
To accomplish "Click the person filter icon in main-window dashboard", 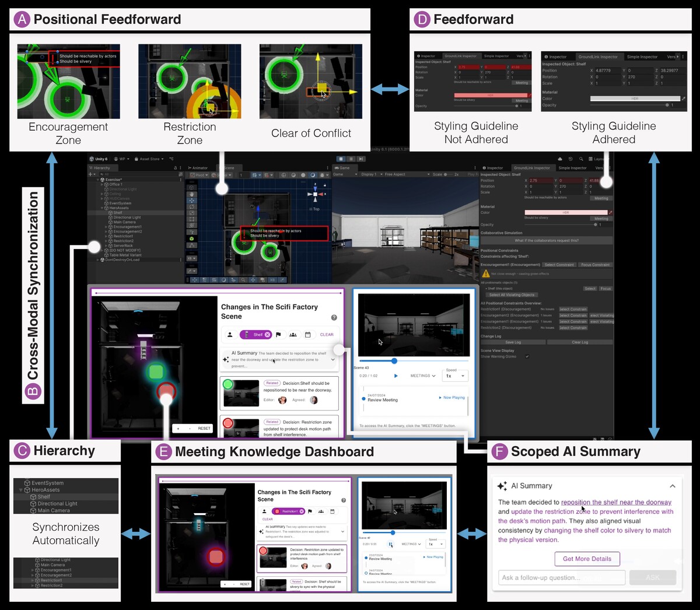I will tap(230, 335).
